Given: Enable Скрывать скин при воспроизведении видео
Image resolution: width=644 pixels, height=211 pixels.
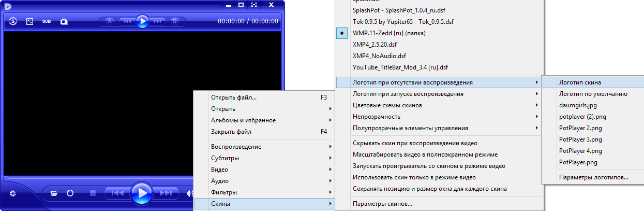Looking at the screenshot, I should (x=415, y=143).
